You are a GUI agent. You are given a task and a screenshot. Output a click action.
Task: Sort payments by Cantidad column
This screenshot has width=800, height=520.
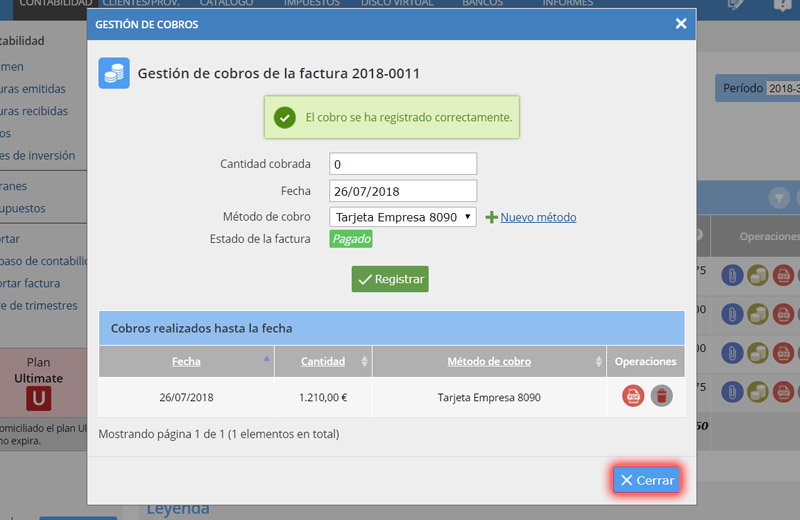coord(323,361)
